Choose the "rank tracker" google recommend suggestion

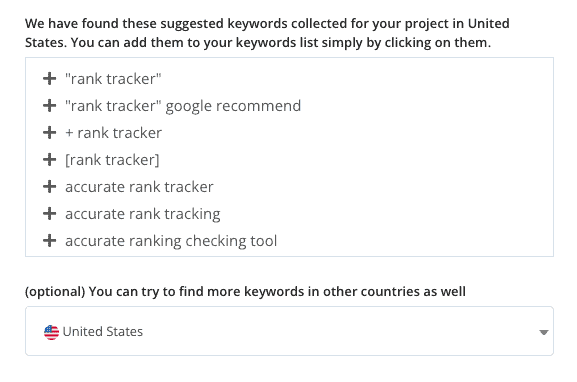183,106
